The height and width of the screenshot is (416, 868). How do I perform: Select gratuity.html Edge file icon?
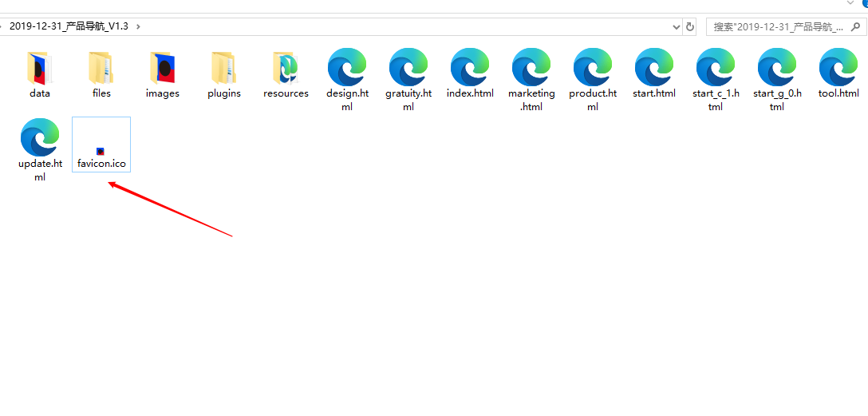[408, 67]
